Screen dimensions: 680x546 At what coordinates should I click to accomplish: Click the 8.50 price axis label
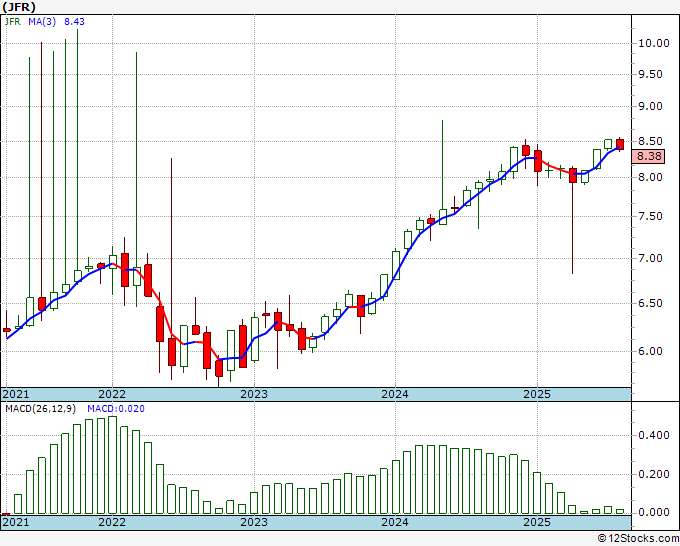(650, 141)
